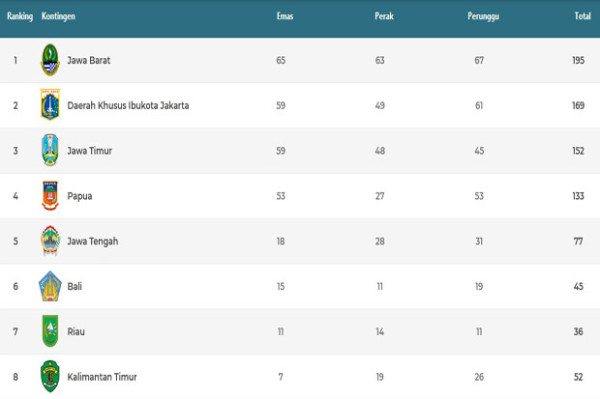Click Kalimantan Timur's bronze count 26

[x=479, y=377]
